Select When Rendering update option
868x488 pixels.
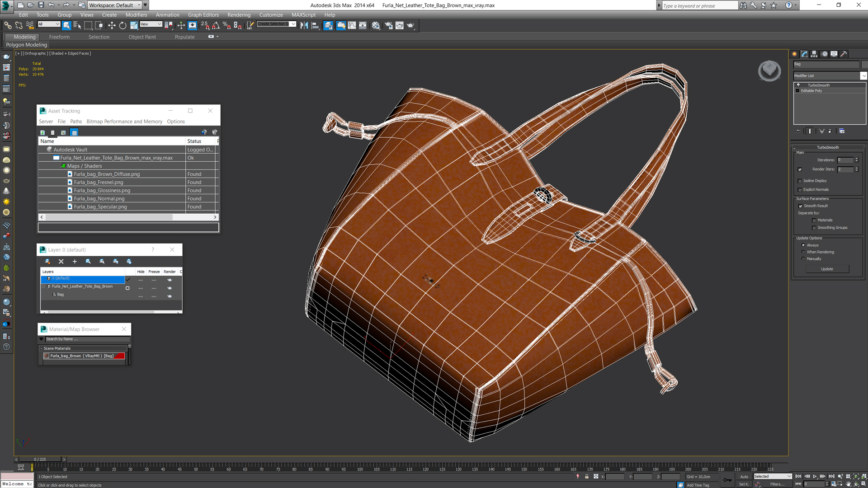[x=803, y=252]
